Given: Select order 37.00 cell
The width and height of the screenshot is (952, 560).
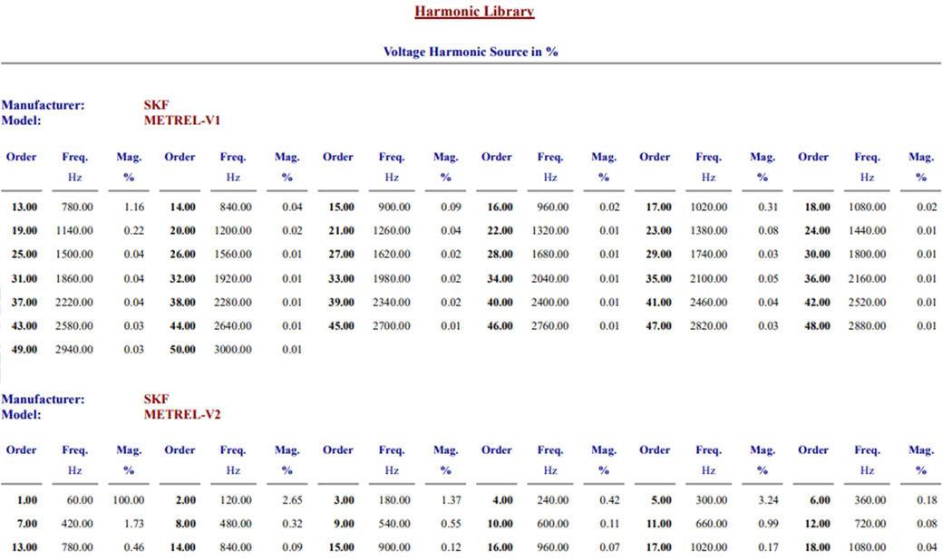Looking at the screenshot, I should 24,302.
